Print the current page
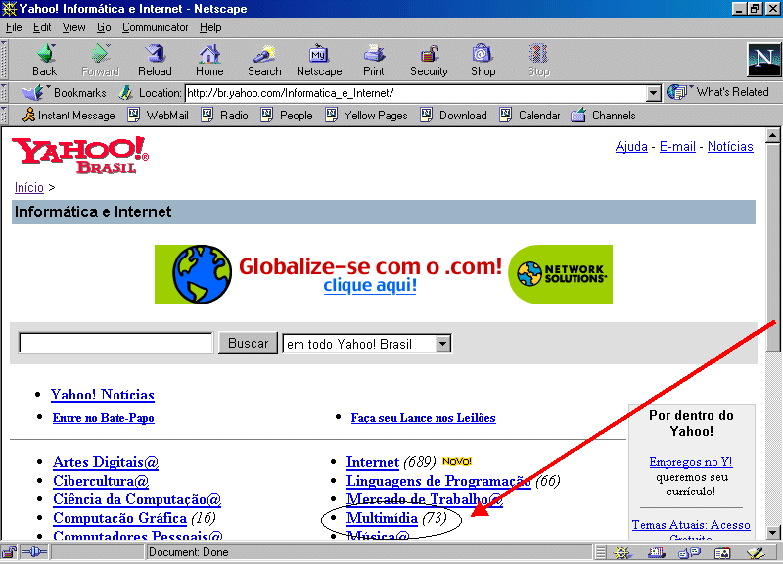The height and width of the screenshot is (564, 783). [x=374, y=59]
